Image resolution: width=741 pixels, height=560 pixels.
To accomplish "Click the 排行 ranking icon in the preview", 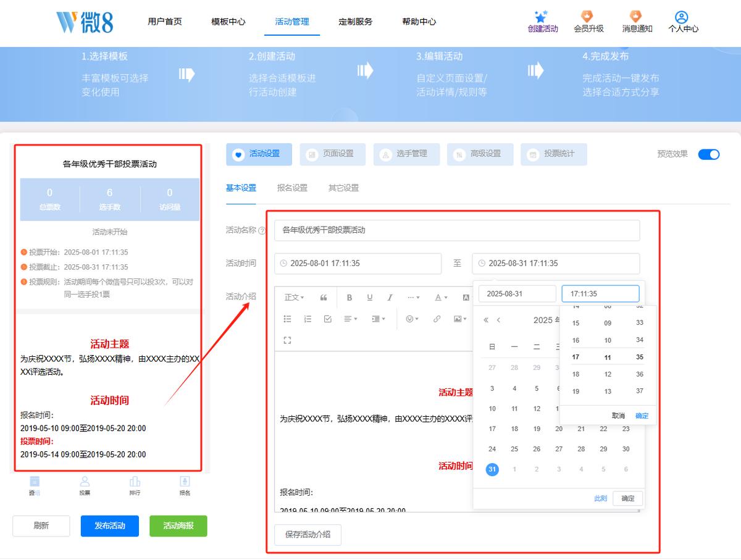I will 135,482.
